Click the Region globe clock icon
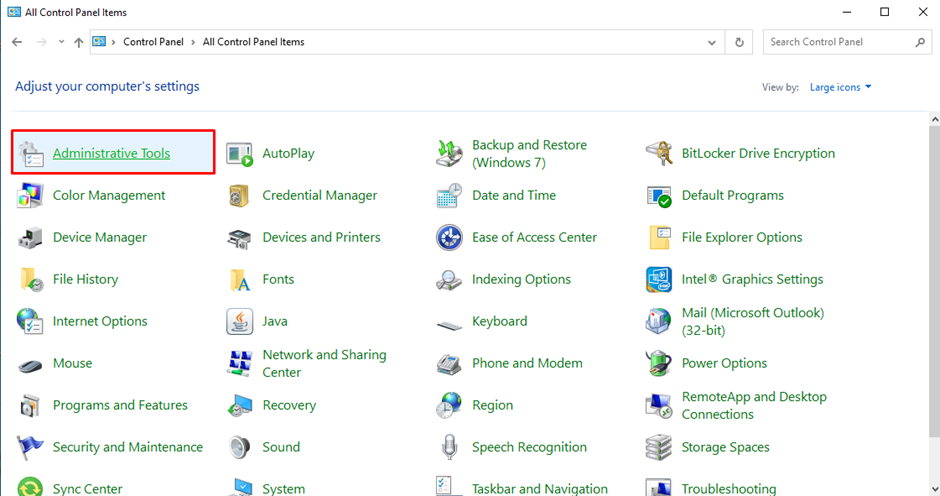 pos(449,405)
